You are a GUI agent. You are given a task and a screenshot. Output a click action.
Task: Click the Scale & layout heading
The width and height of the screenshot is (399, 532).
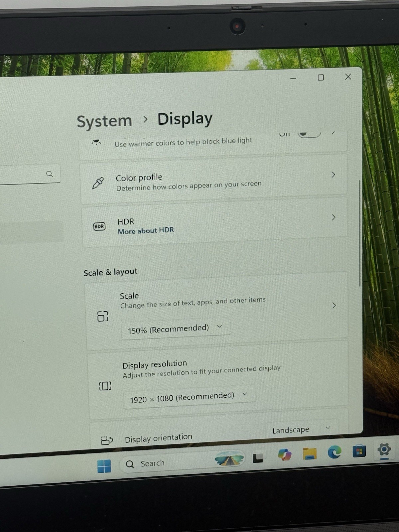click(110, 272)
